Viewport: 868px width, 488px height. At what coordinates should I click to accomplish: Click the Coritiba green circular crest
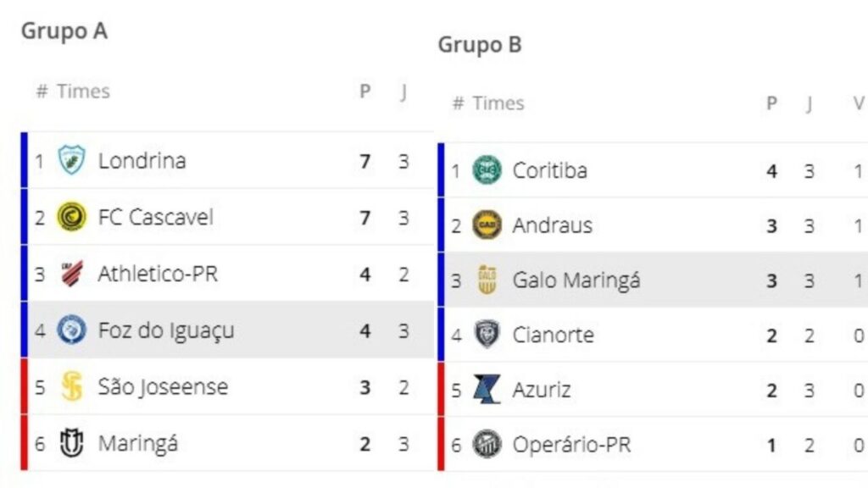(x=487, y=170)
